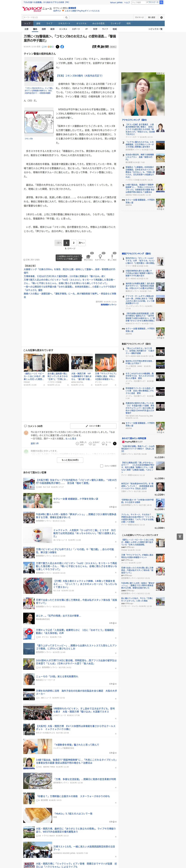Open settings via the gear icon
The width and height of the screenshot is (186, 868).
click(x=161, y=18)
